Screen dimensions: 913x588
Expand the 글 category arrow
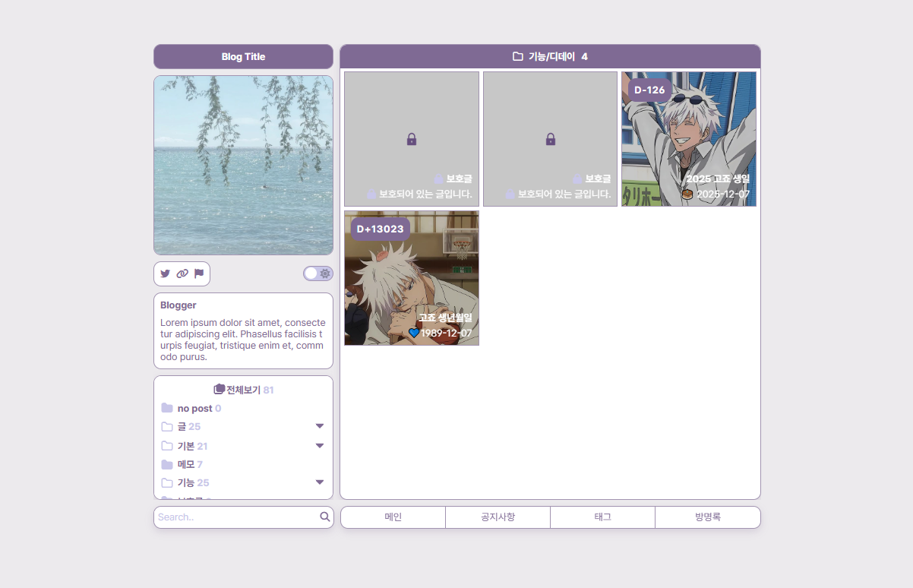click(x=320, y=426)
